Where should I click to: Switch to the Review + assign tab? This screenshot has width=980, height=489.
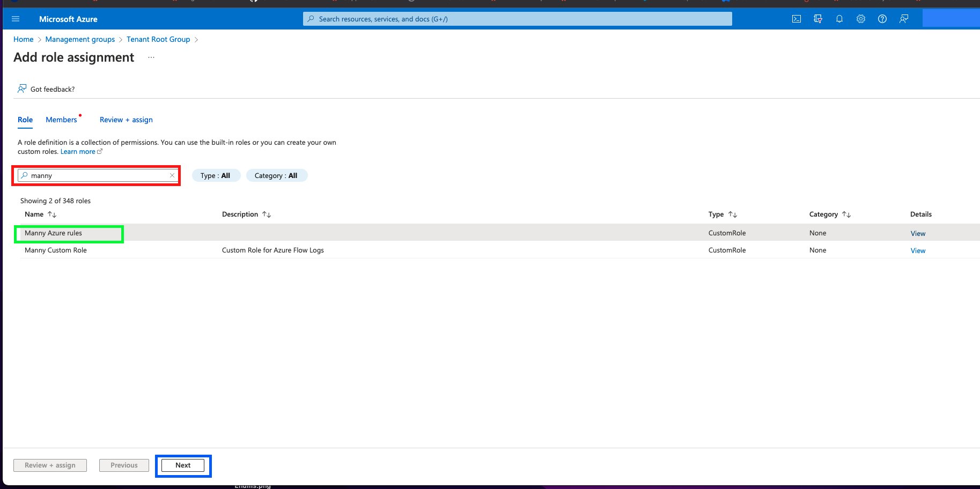click(126, 120)
